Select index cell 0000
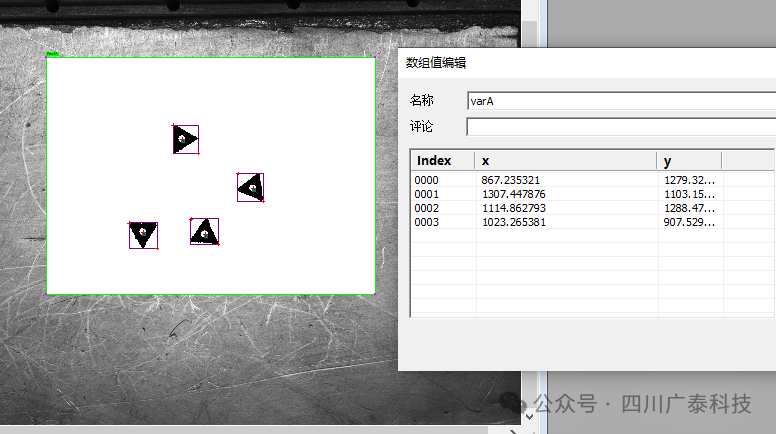Viewport: 776px width, 434px height. [x=427, y=180]
